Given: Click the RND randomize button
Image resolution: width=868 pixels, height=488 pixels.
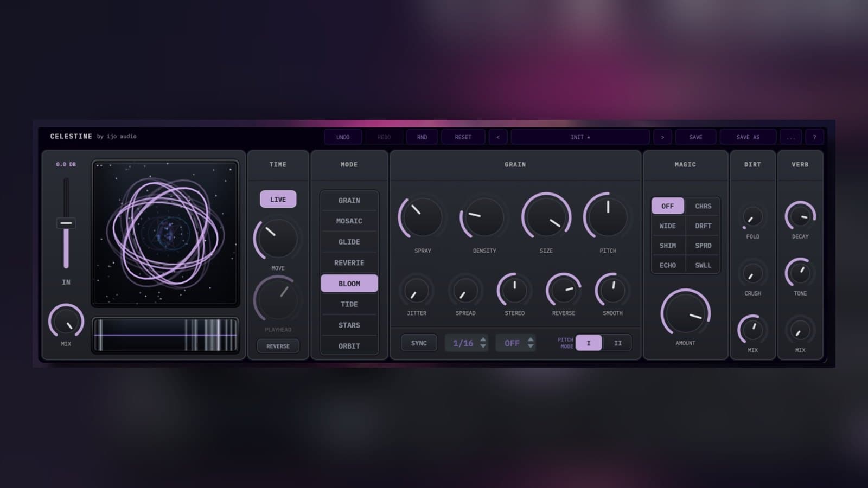Looking at the screenshot, I should (422, 137).
